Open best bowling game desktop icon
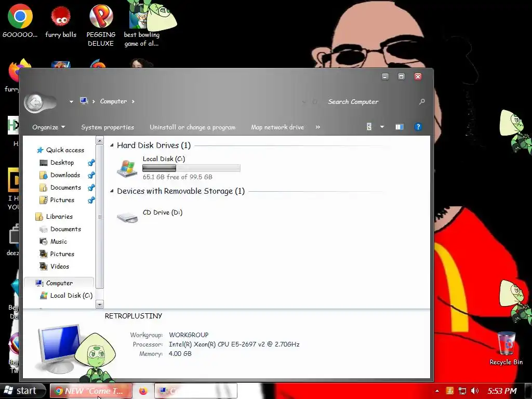The width and height of the screenshot is (532, 399). click(141, 25)
